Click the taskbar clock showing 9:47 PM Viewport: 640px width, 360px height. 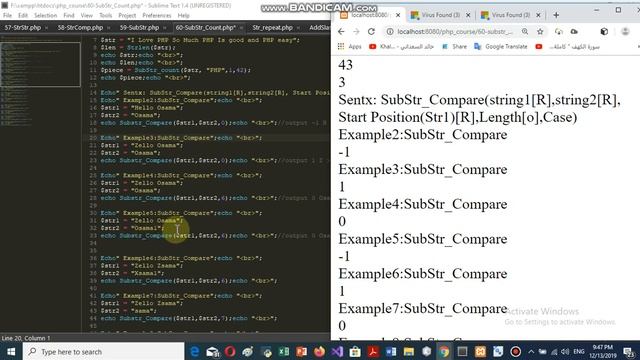click(x=602, y=351)
